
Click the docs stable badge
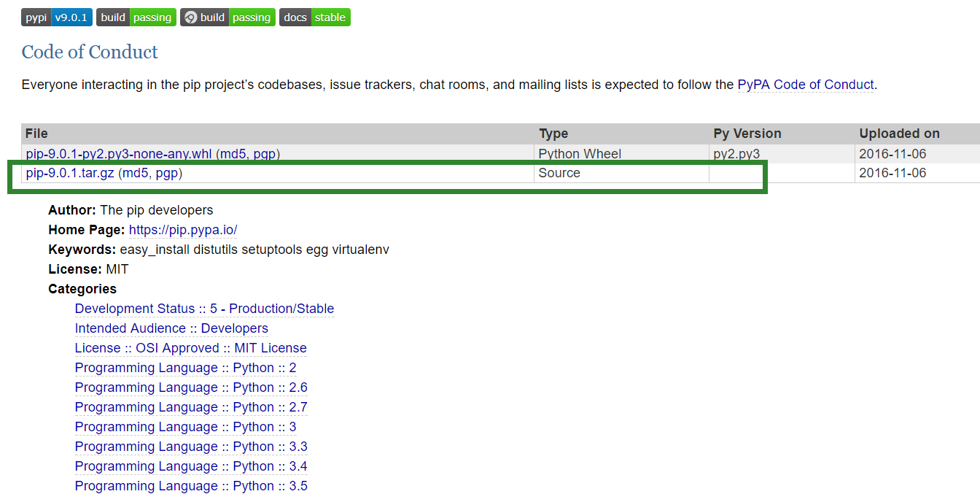coord(315,18)
